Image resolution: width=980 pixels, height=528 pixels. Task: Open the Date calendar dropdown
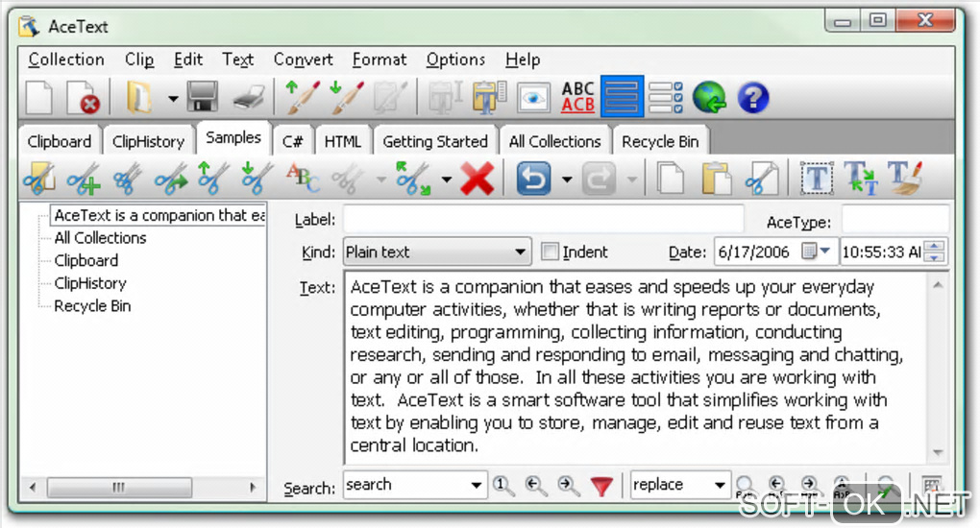[817, 252]
